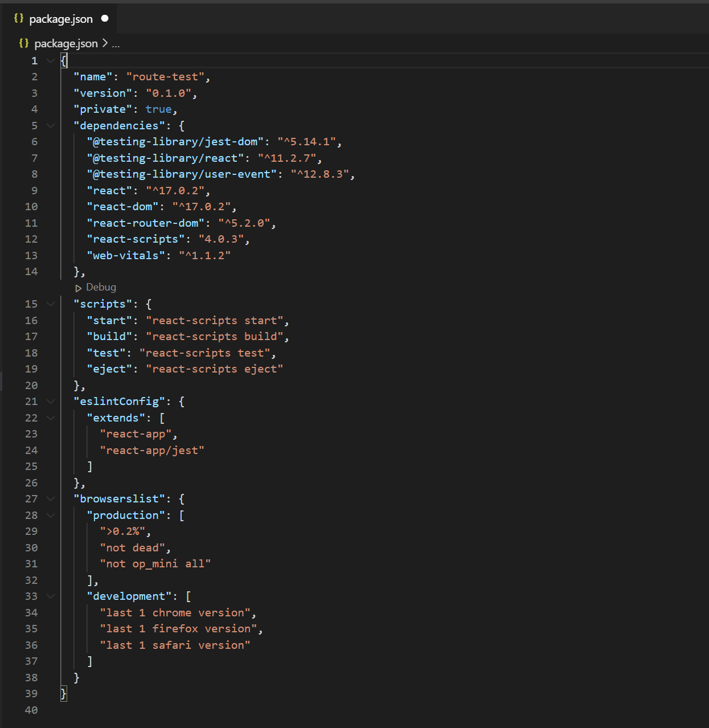Click "not op_mini all" string
This screenshot has height=728, width=709.
[x=155, y=564]
